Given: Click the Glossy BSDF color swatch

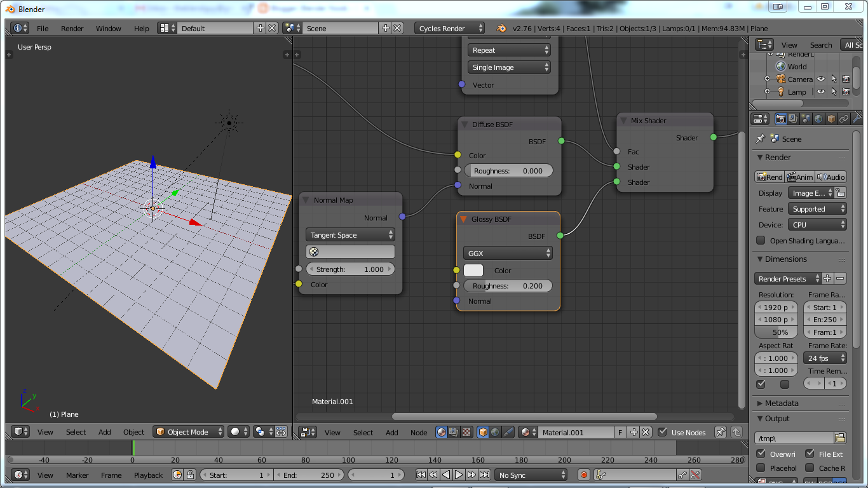Looking at the screenshot, I should point(473,271).
